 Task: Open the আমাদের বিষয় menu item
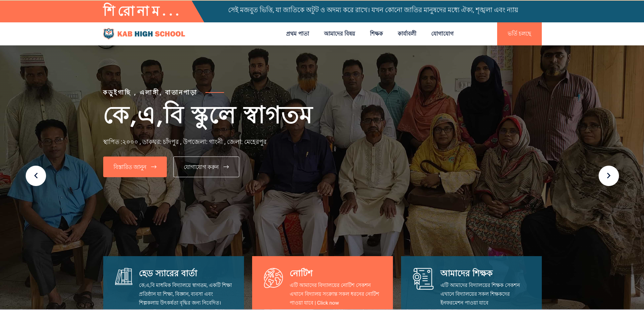tap(339, 34)
